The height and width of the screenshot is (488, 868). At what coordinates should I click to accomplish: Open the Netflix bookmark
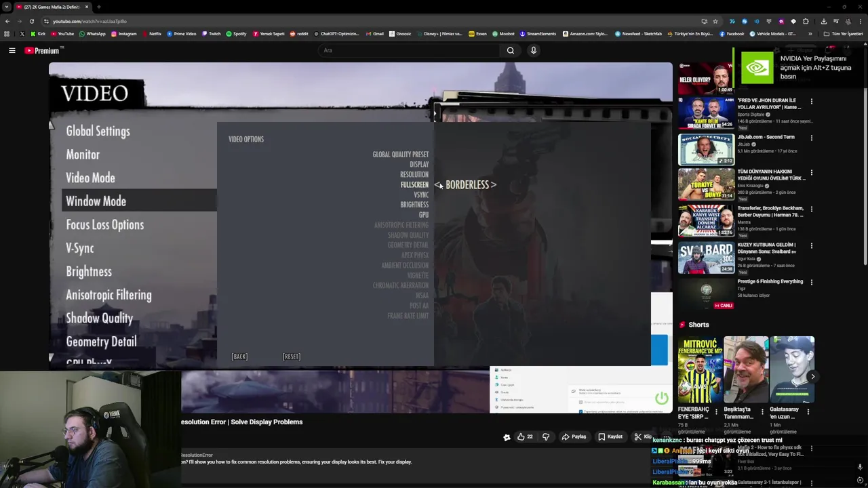tap(151, 34)
